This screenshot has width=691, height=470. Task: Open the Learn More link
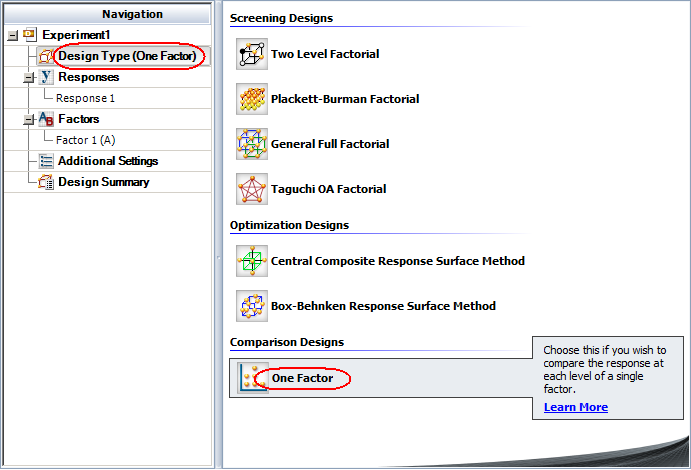click(575, 407)
